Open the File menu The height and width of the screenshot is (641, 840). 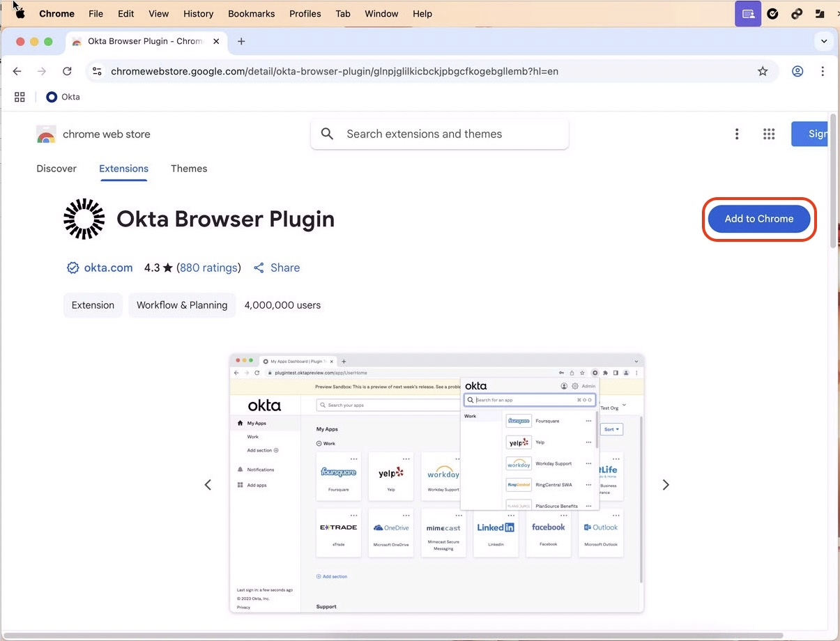(96, 13)
